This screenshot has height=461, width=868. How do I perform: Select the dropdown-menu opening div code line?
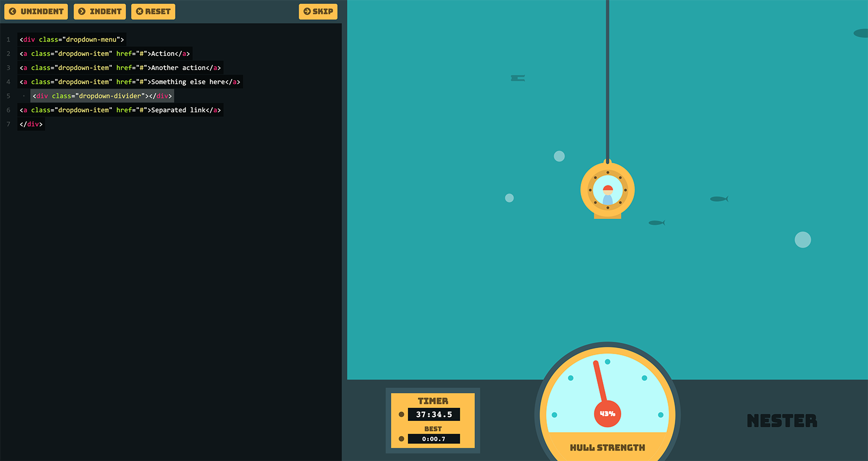pos(72,40)
